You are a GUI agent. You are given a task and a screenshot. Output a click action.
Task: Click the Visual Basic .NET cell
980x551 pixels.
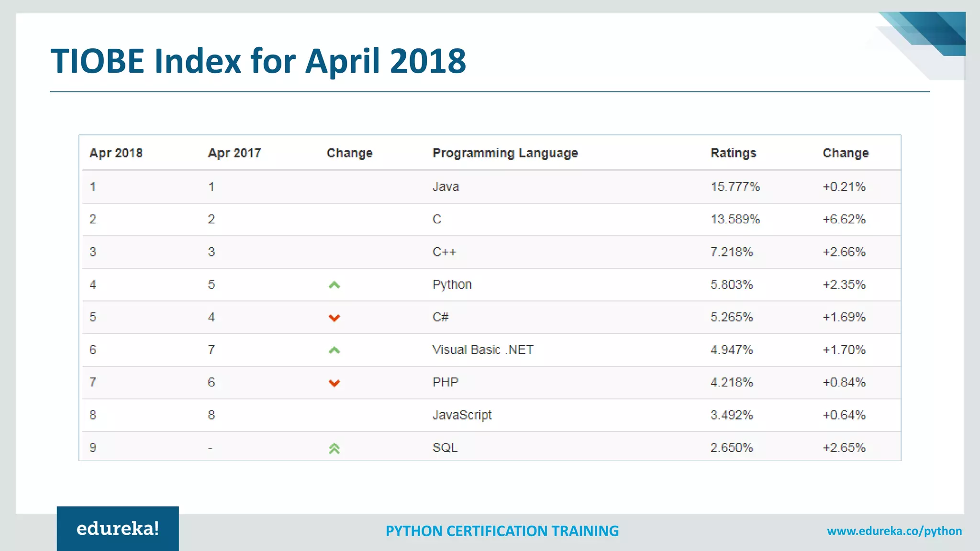coord(483,350)
